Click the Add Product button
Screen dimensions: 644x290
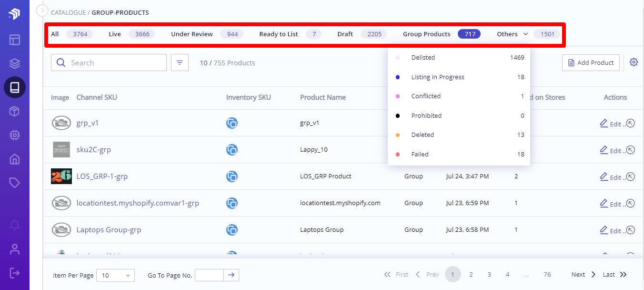coord(591,62)
